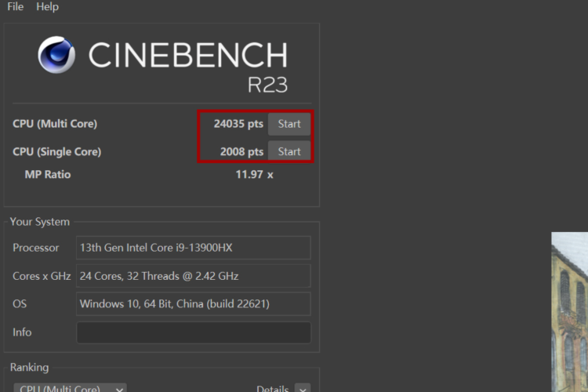588x392 pixels.
Task: Open the File menu
Action: point(16,7)
